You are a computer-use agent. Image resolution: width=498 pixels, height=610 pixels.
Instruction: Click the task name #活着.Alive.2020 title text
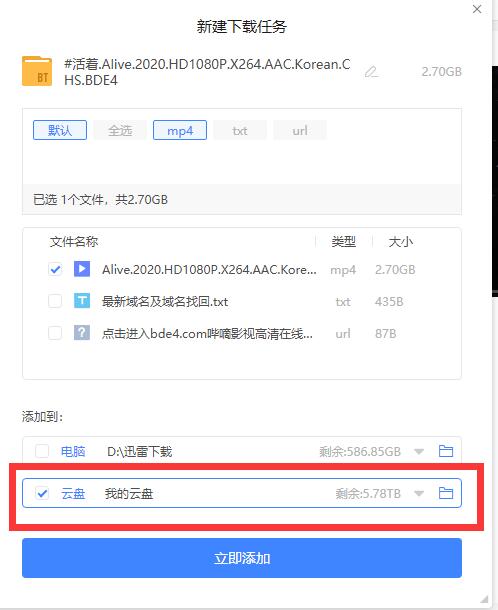[x=207, y=72]
